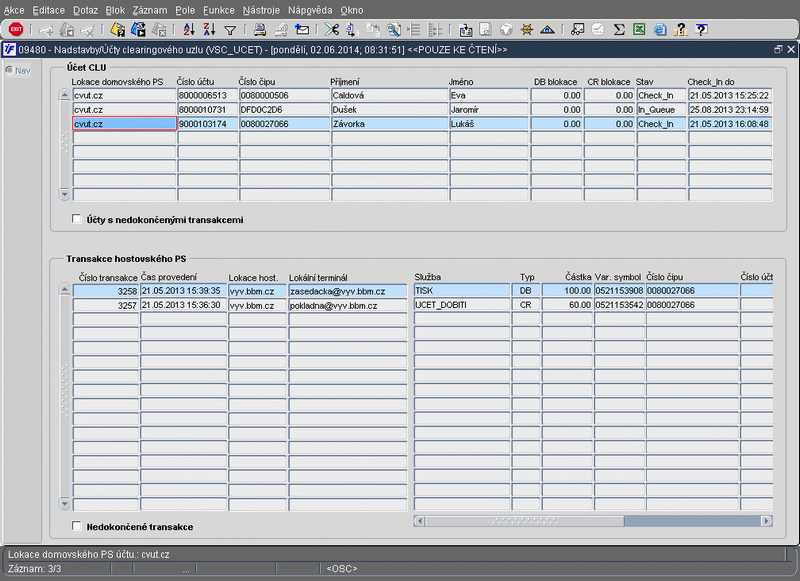
Task: Click the triangle ruler toolbar icon
Action: 547,30
